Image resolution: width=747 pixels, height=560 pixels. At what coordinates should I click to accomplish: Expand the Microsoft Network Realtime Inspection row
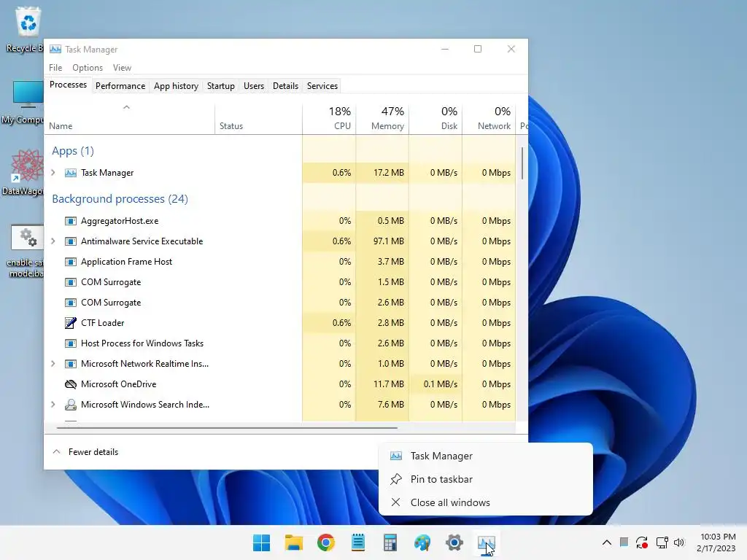(x=53, y=364)
